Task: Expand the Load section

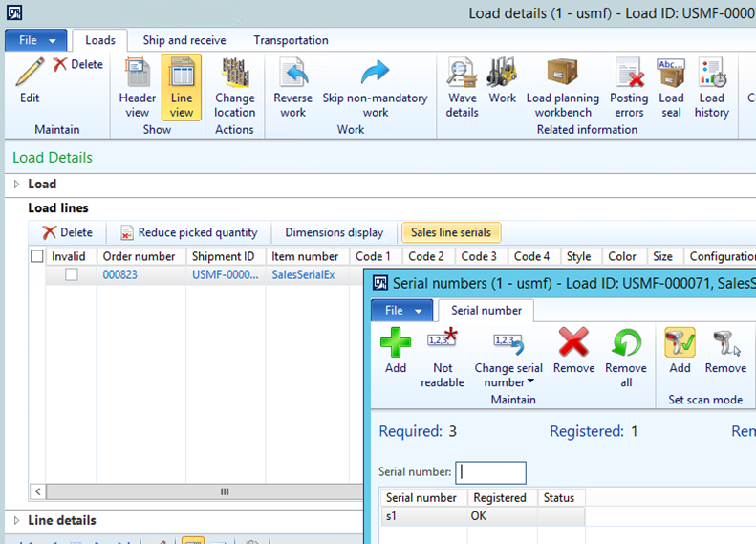Action: tap(16, 184)
